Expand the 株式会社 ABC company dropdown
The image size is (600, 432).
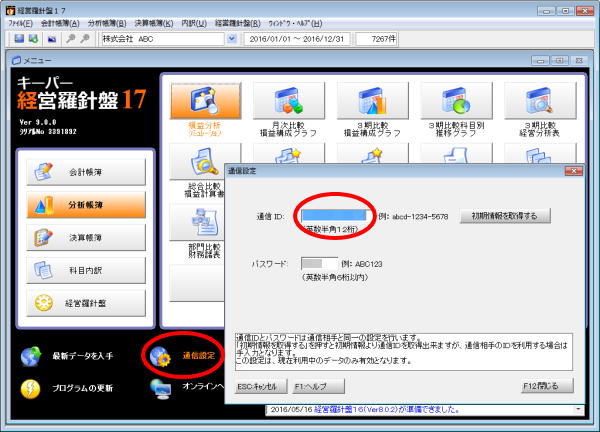click(232, 39)
